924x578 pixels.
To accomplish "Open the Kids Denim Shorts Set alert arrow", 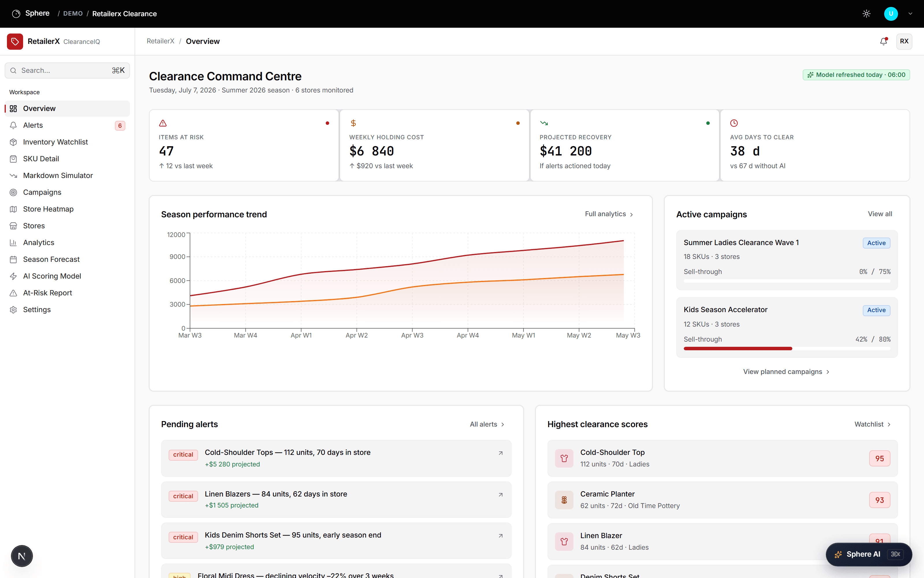I will coord(501,536).
